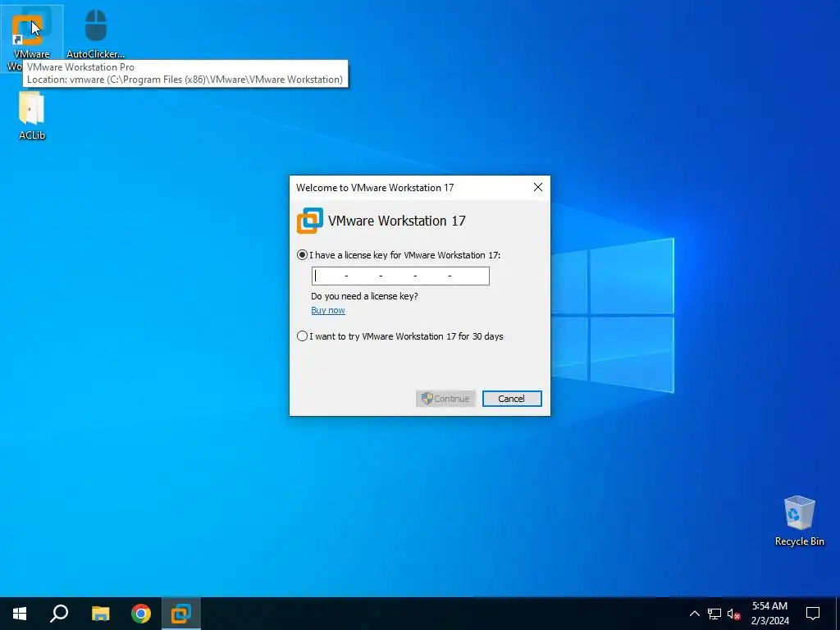Show hidden system tray icons
The image size is (840, 630).
[x=694, y=614]
